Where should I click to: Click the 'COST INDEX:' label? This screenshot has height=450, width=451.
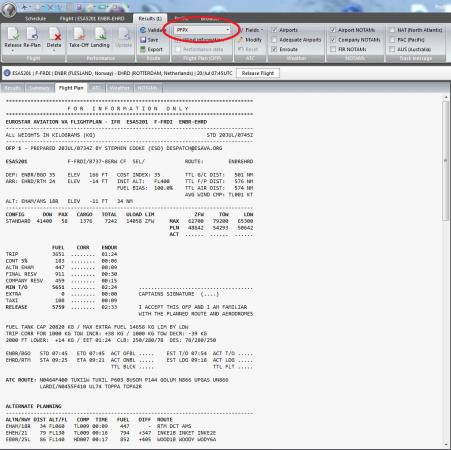pos(134,175)
